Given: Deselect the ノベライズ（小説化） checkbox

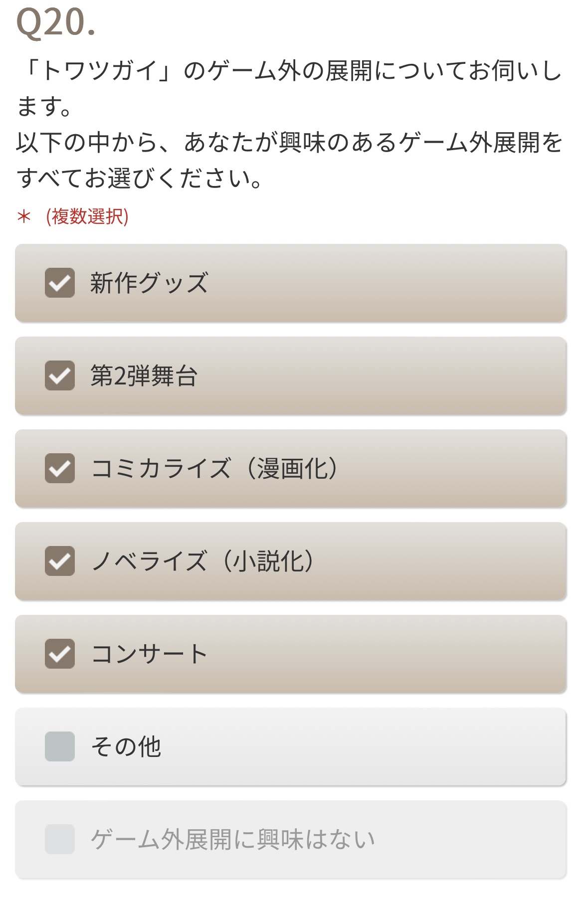Looking at the screenshot, I should click(x=60, y=561).
